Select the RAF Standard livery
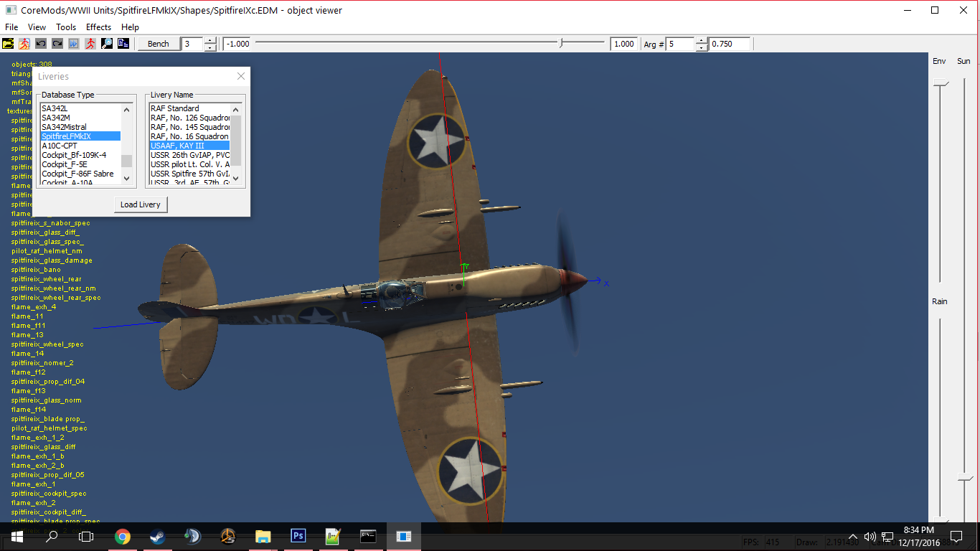This screenshot has width=980, height=551. click(189, 108)
